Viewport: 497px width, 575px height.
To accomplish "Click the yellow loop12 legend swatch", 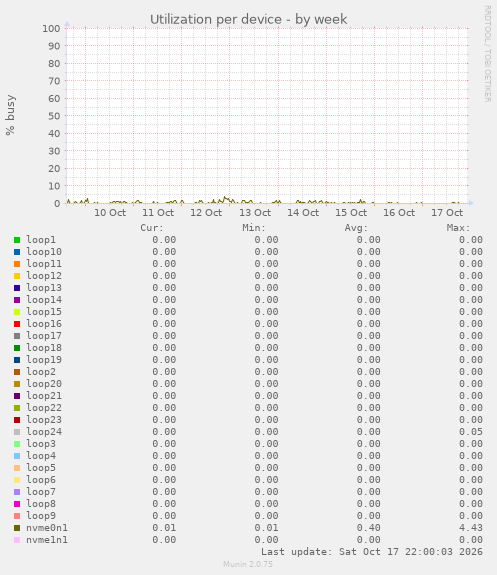I will point(17,276).
